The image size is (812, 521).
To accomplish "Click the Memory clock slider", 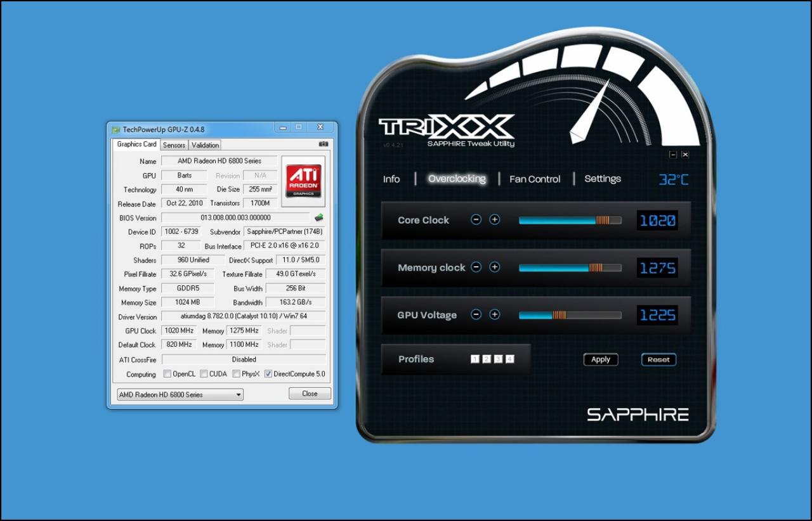I will pyautogui.click(x=570, y=267).
